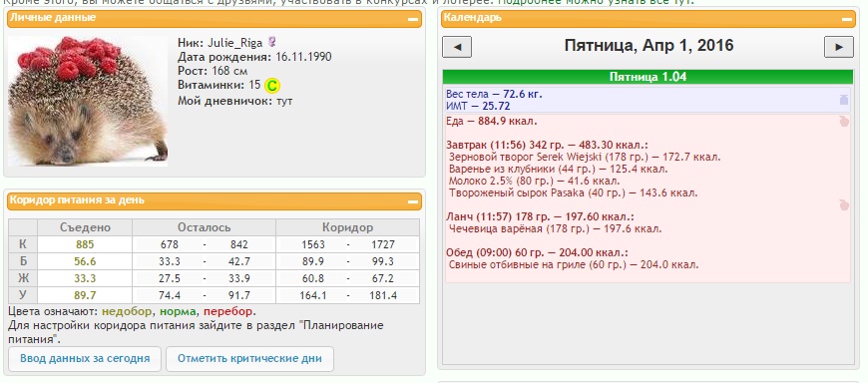Click the apple icon beside the Ланч entry
This screenshot has height=383, width=868.
click(x=844, y=205)
